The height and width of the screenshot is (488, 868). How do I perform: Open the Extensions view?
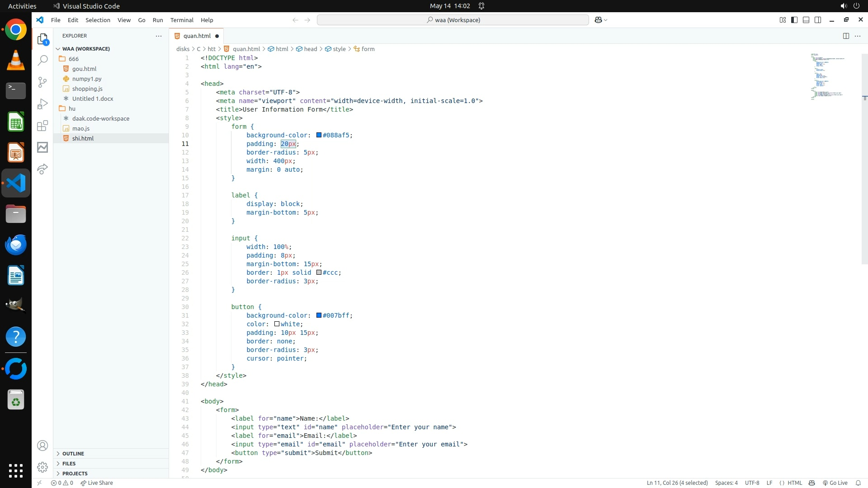click(42, 126)
